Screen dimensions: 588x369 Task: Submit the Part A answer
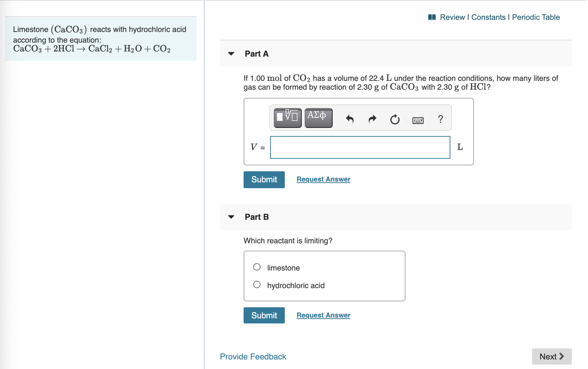point(263,179)
